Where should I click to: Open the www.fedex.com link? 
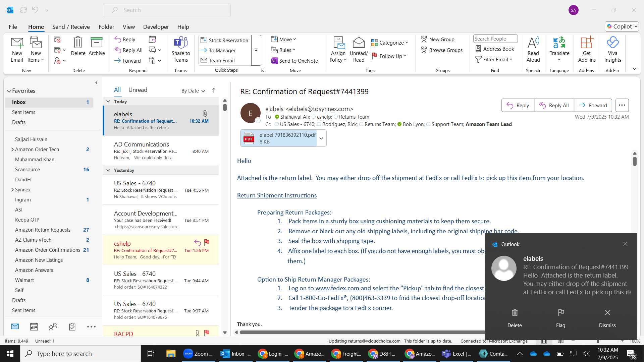tap(337, 288)
